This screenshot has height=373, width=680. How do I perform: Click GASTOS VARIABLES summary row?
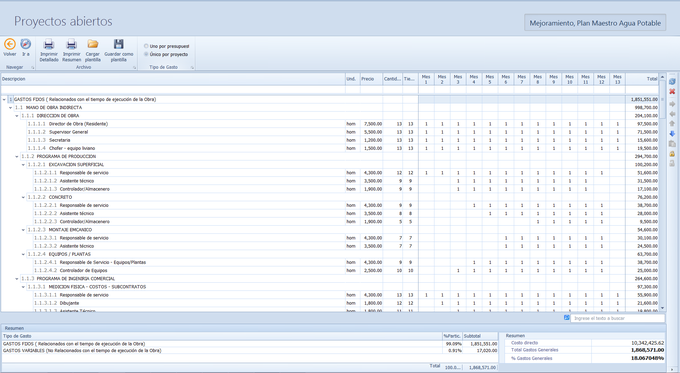click(249, 350)
